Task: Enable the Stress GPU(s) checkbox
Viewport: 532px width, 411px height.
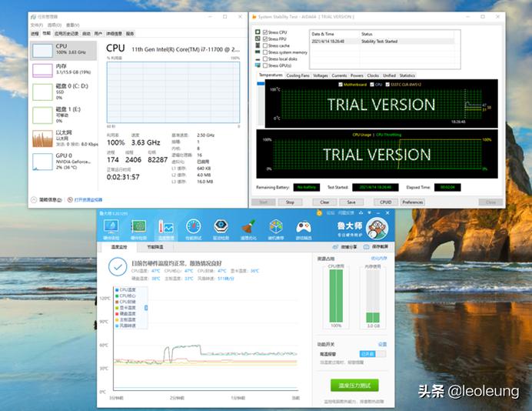Action: coord(267,65)
